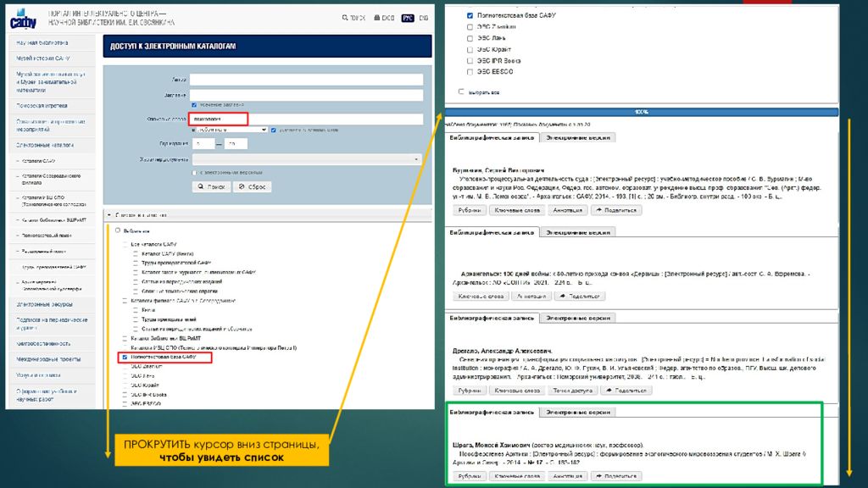This screenshot has height=488, width=868.
Task: Click the lock icon login link in header
Action: (x=384, y=18)
